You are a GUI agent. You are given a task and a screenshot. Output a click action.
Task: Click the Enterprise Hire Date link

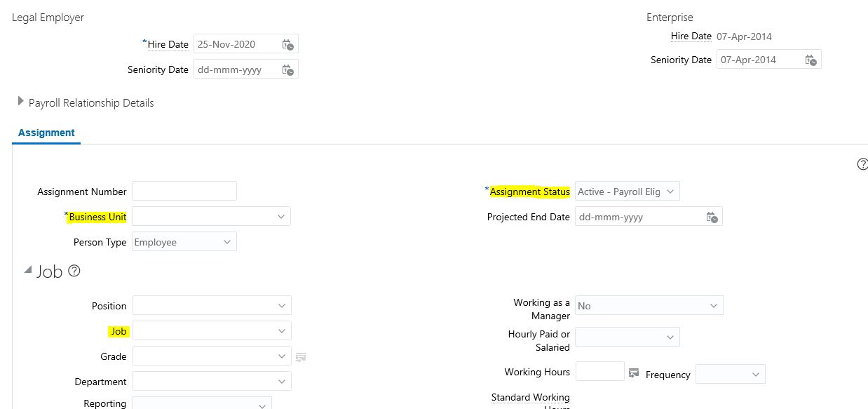coord(691,36)
